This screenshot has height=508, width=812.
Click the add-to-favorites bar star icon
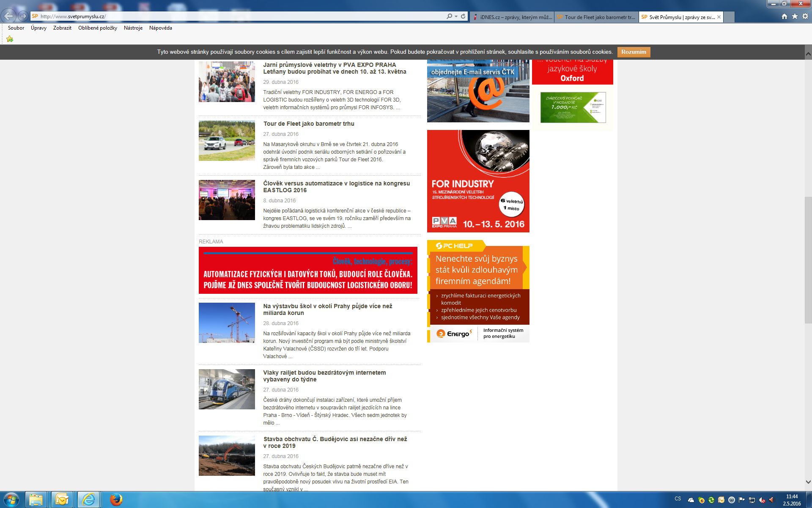[x=10, y=39]
